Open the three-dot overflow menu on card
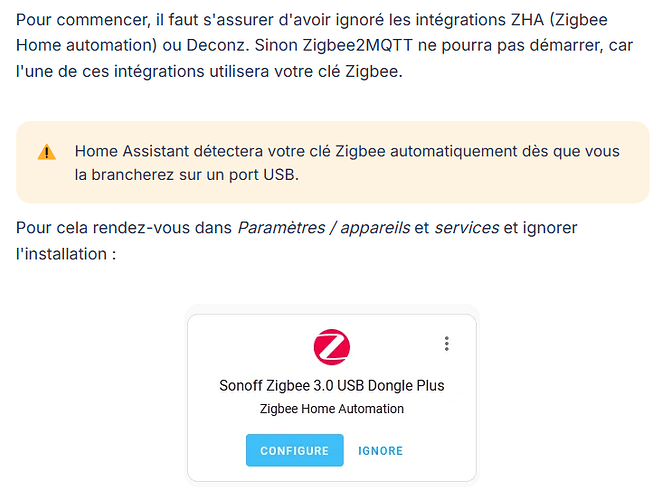 447,344
